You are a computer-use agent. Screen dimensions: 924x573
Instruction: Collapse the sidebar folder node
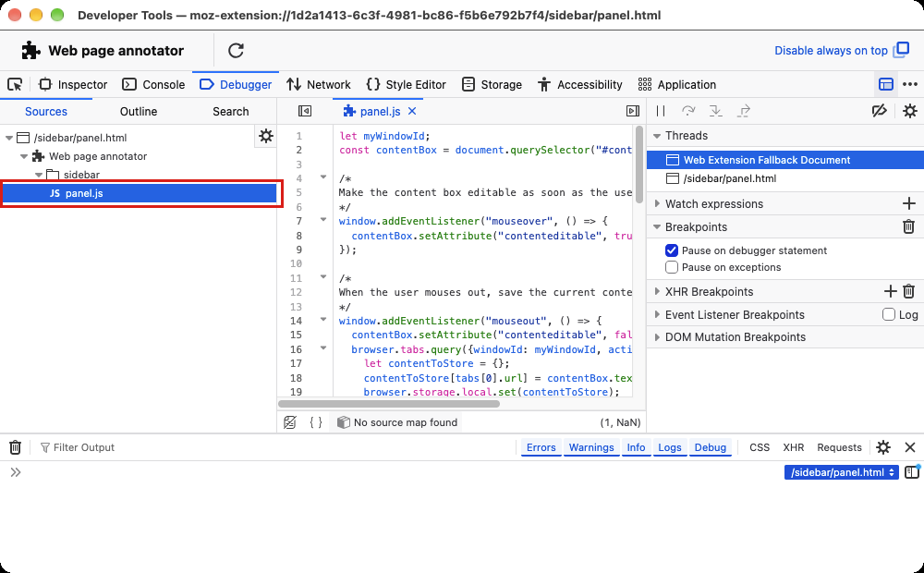(39, 175)
